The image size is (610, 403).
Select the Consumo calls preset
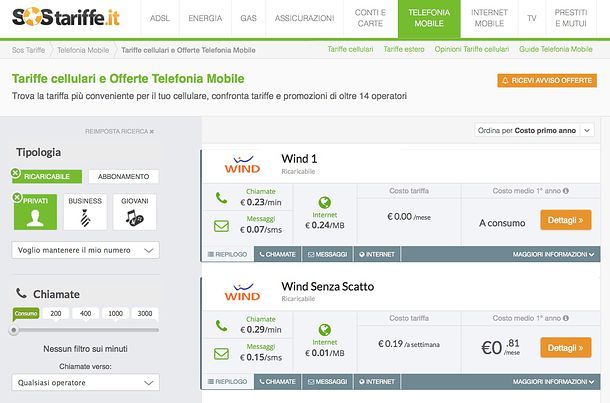click(26, 314)
